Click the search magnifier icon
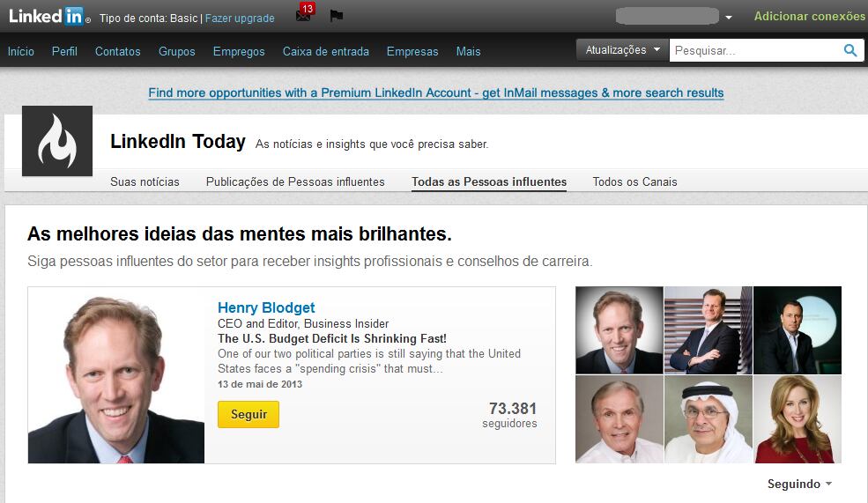Screen dimensions: 868x503 point(850,50)
